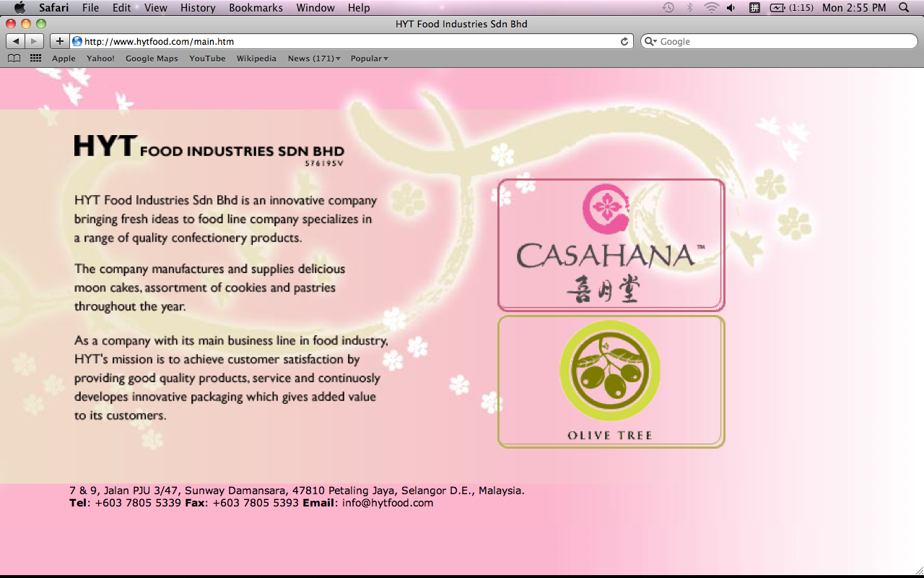Click the address line starting 7 & 9, Jalan PJU
Screen dimensions: 924x578
(x=297, y=491)
